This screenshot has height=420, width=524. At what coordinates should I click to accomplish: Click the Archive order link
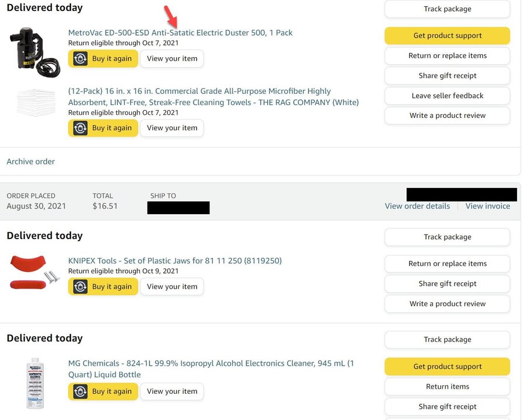(x=31, y=162)
